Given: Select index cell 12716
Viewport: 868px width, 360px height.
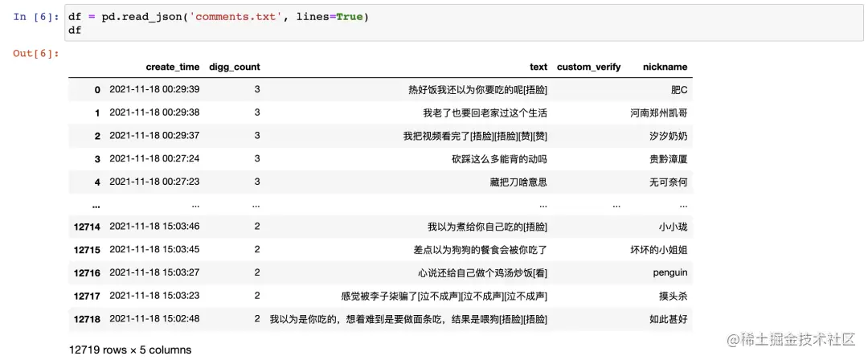Looking at the screenshot, I should coord(87,273).
